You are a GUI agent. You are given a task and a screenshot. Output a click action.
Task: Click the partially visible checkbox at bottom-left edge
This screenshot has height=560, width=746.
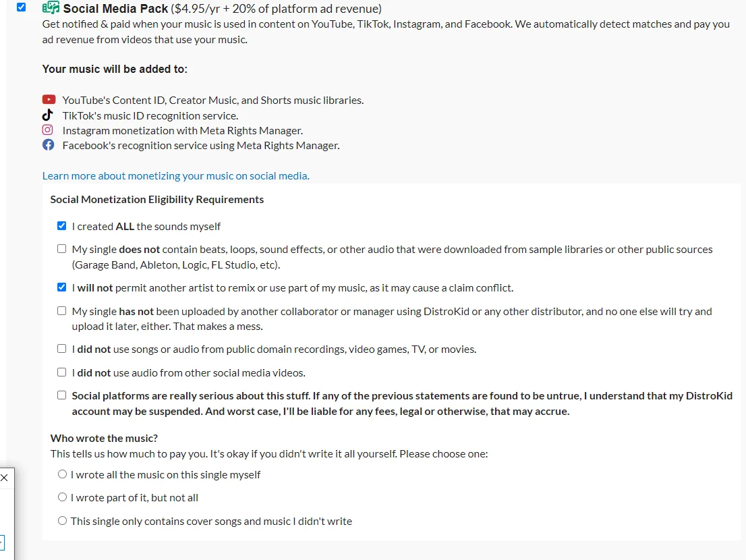pyautogui.click(x=2, y=542)
